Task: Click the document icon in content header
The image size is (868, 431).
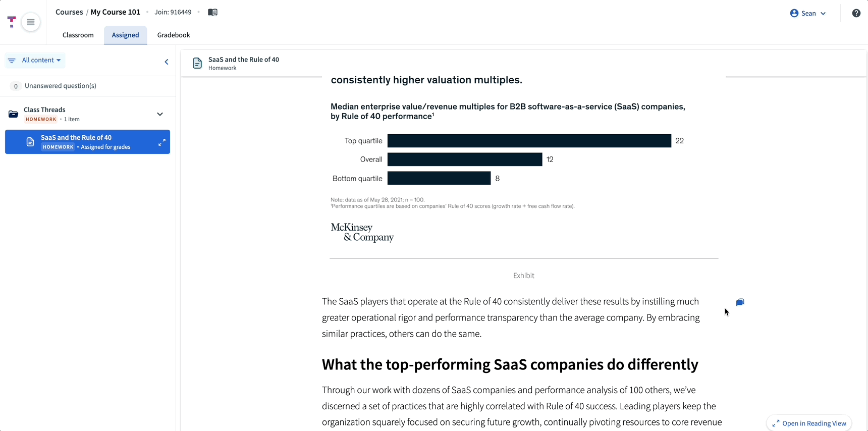Action: (x=197, y=63)
